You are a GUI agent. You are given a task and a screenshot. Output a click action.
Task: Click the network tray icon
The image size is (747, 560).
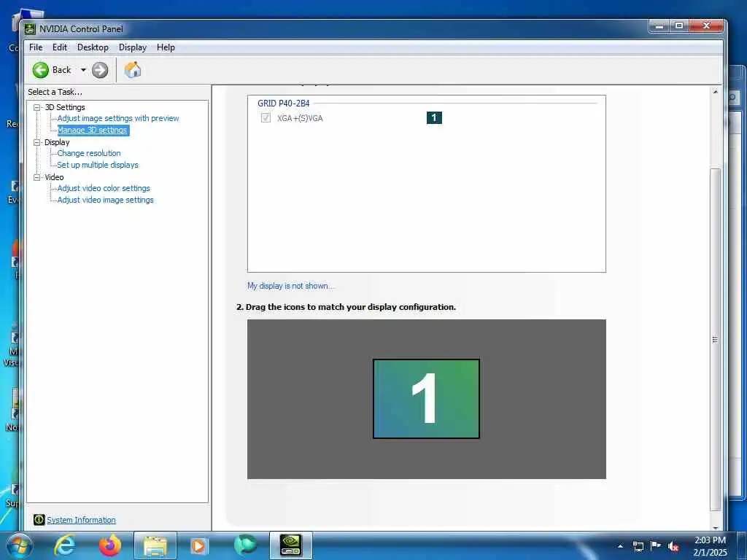(x=638, y=546)
